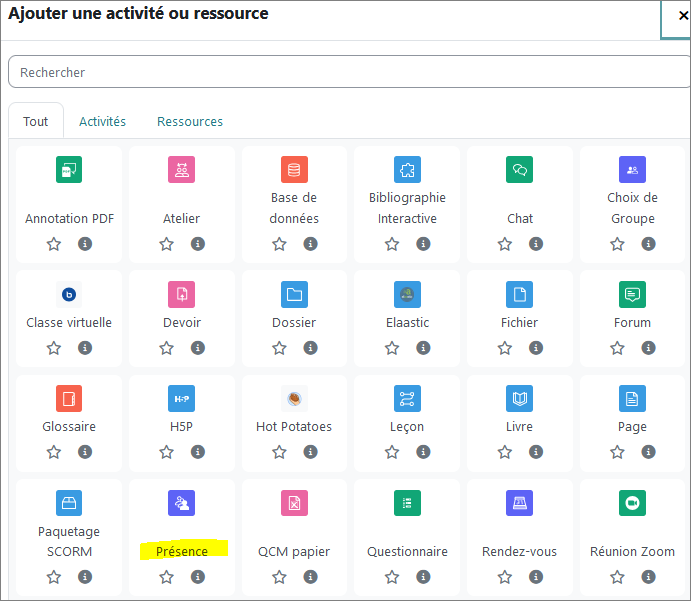Select the Questionnaire icon
This screenshot has height=601, width=691.
tap(407, 503)
